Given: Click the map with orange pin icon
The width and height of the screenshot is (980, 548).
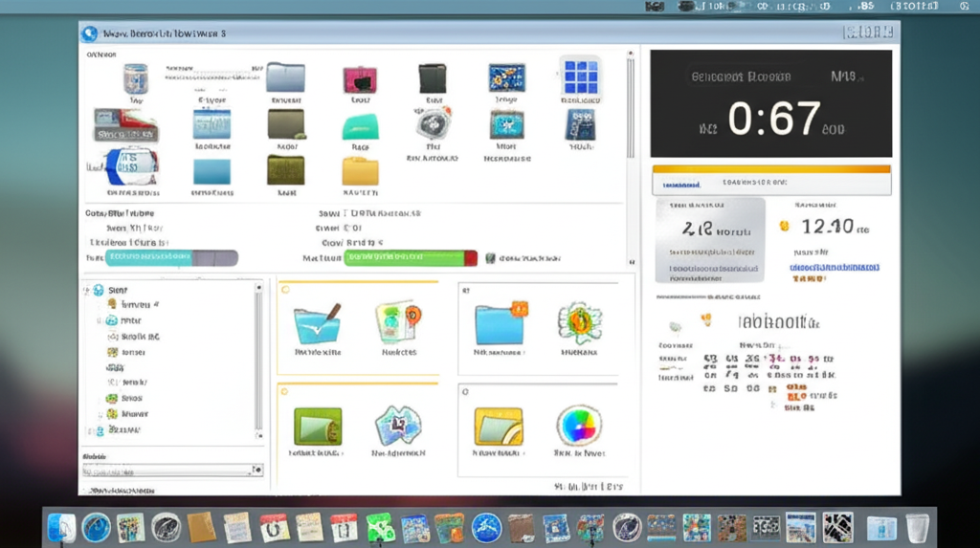Looking at the screenshot, I should [x=398, y=322].
